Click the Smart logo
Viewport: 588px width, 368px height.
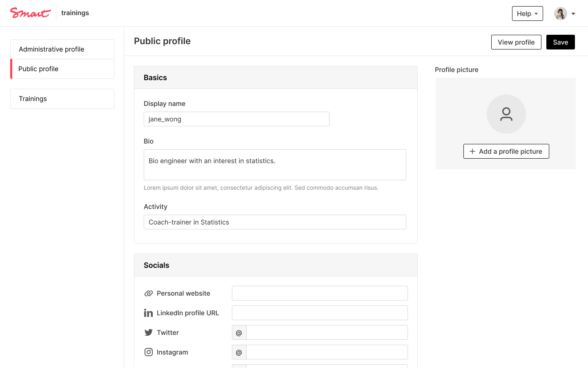point(31,13)
